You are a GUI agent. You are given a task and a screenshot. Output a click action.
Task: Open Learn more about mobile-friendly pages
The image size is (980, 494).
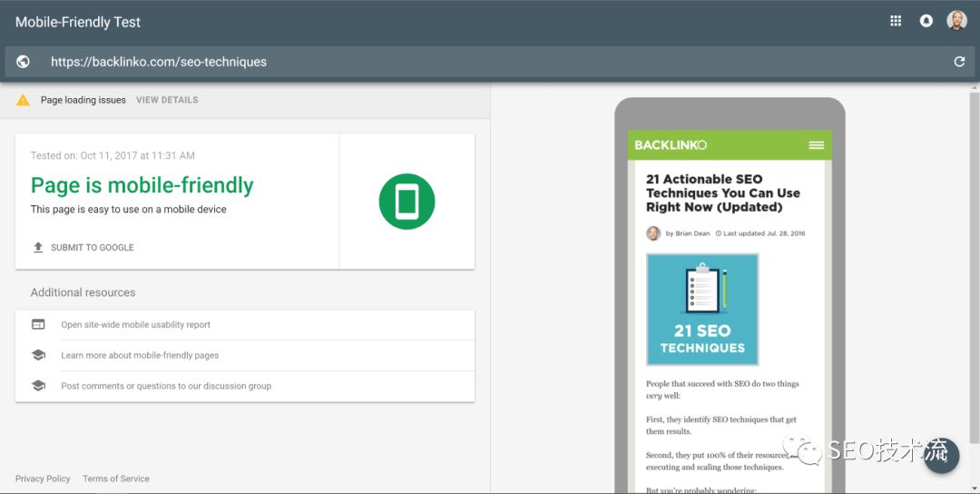click(x=140, y=355)
